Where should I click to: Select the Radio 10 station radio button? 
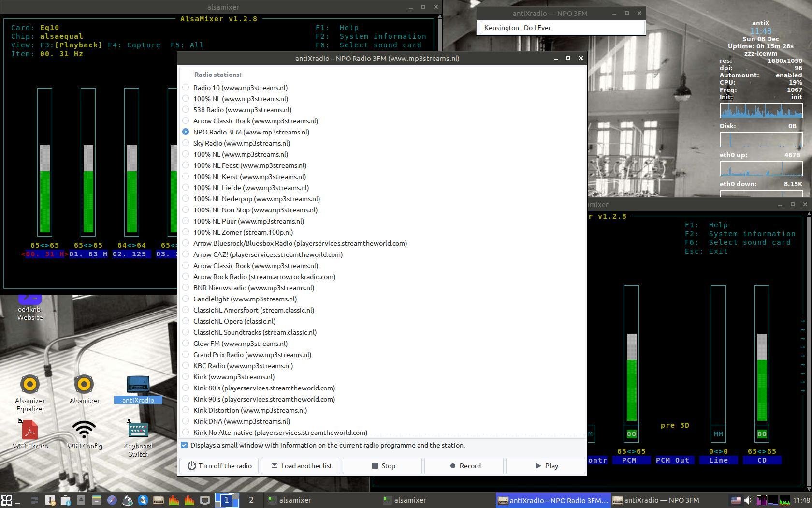(x=186, y=88)
